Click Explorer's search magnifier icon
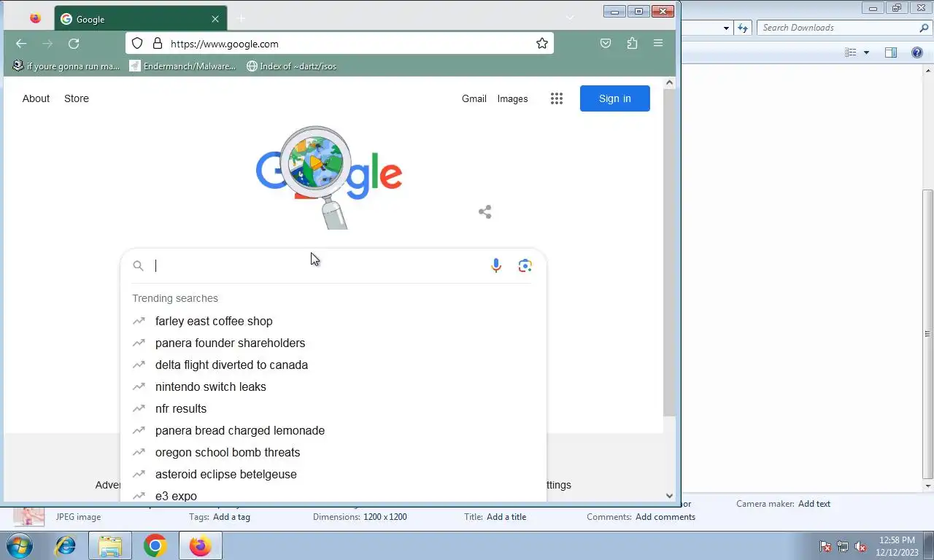 coord(924,28)
